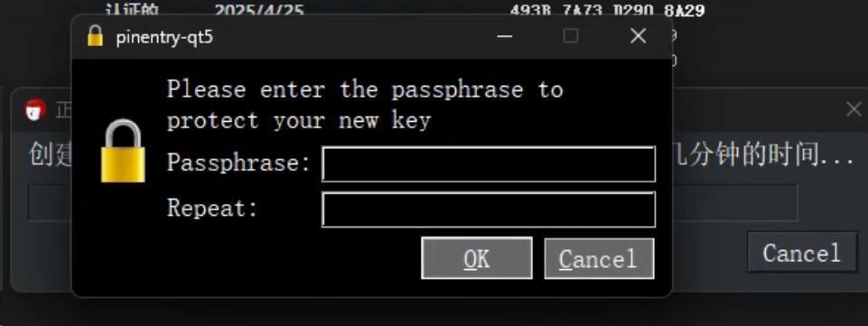This screenshot has height=326, width=868.
Task: Confirm the passphrase with OK
Action: 477,258
